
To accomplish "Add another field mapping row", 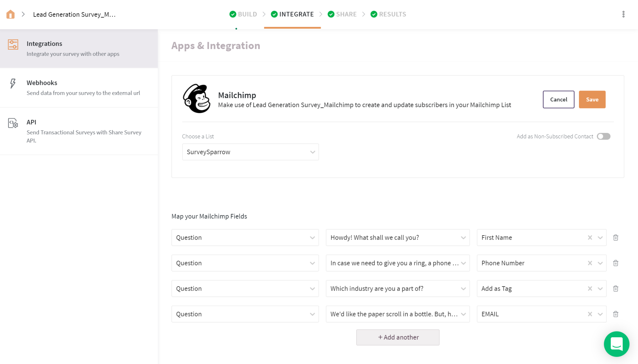I will click(398, 337).
